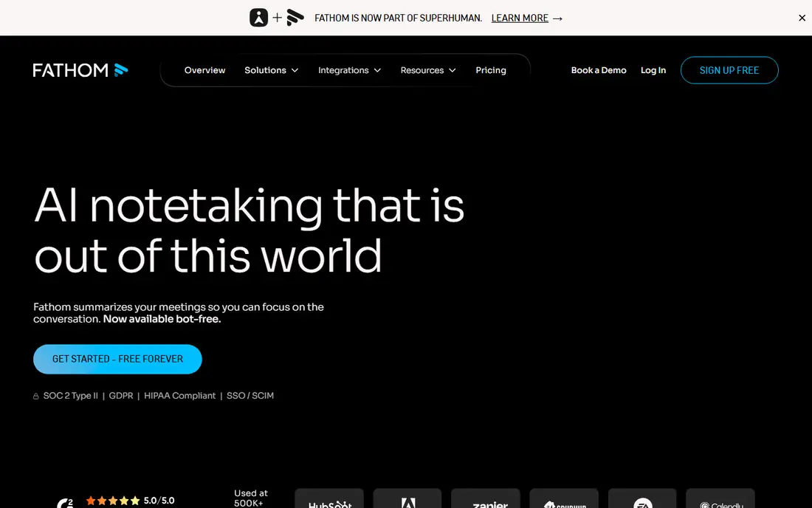The width and height of the screenshot is (812, 508).
Task: Close the announcement banner
Action: pyautogui.click(x=802, y=18)
